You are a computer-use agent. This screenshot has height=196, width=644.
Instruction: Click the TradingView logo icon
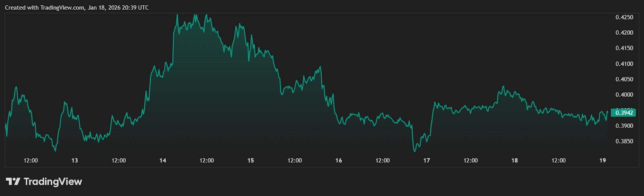point(12,181)
